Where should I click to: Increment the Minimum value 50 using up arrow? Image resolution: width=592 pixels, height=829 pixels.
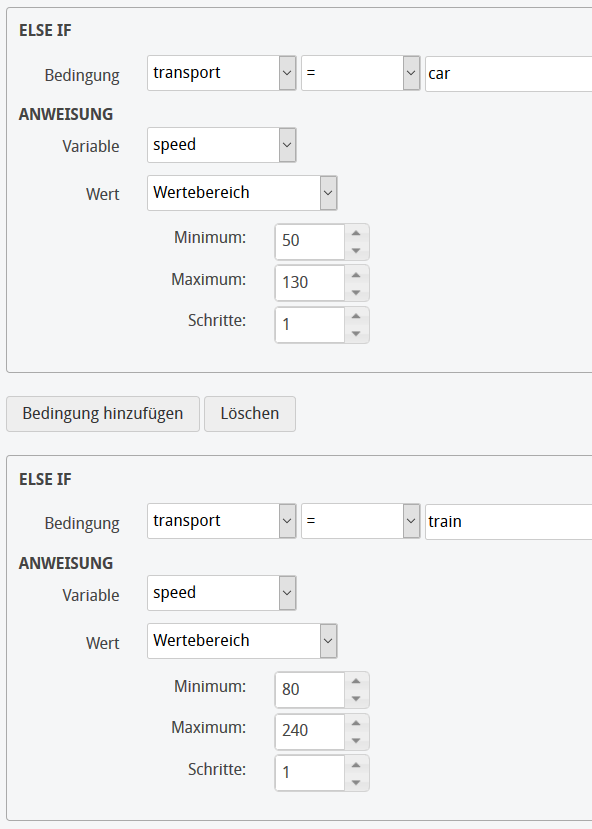point(358,235)
